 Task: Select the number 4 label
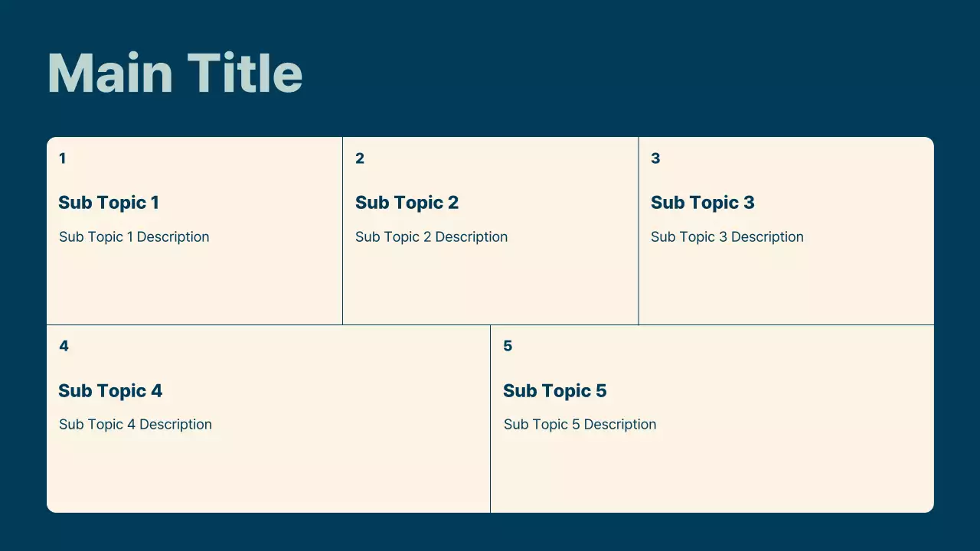64,346
